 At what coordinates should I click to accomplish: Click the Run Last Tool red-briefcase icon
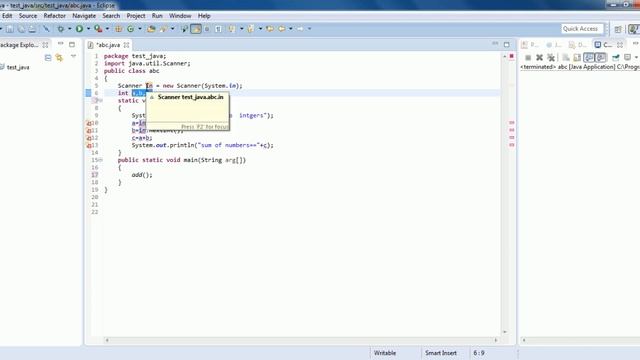[98, 29]
